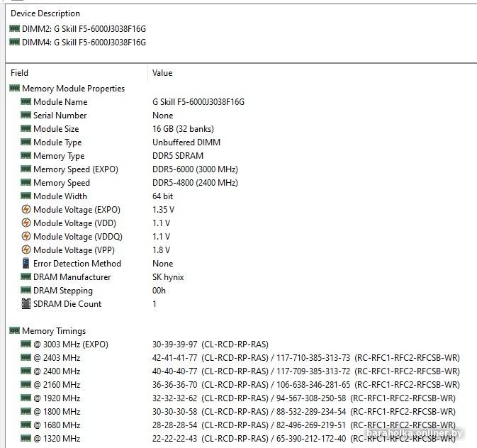Viewport: 477px width, 448px height.
Task: Click the value DDR5 SDRAM
Action: click(178, 156)
